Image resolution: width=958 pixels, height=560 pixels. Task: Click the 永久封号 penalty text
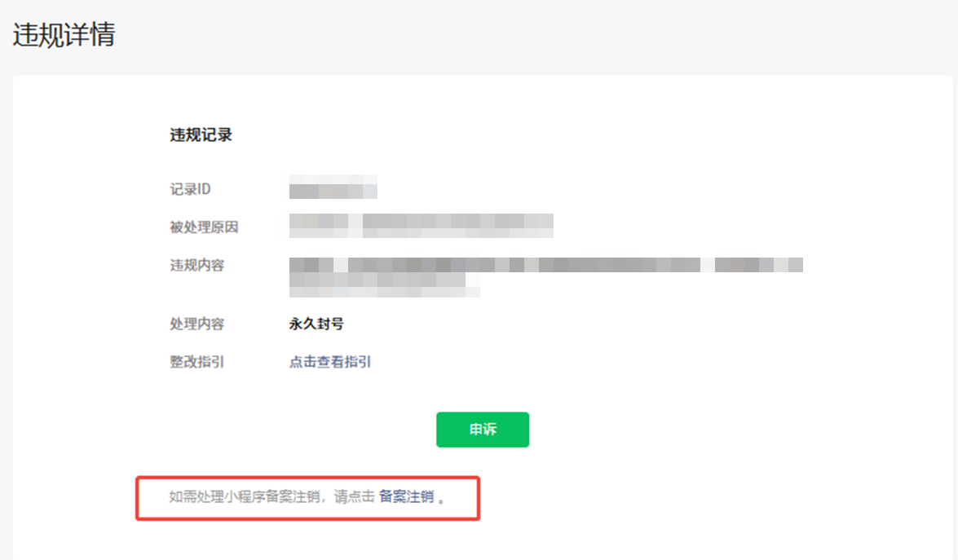point(316,324)
